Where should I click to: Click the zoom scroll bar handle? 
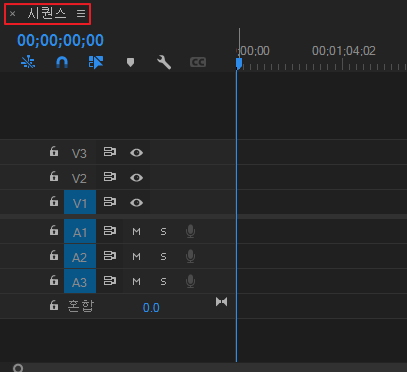pos(18,368)
